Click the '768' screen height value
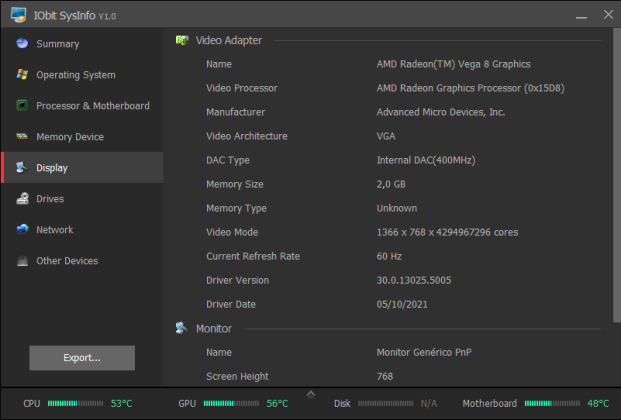The image size is (621, 420). pyautogui.click(x=385, y=376)
